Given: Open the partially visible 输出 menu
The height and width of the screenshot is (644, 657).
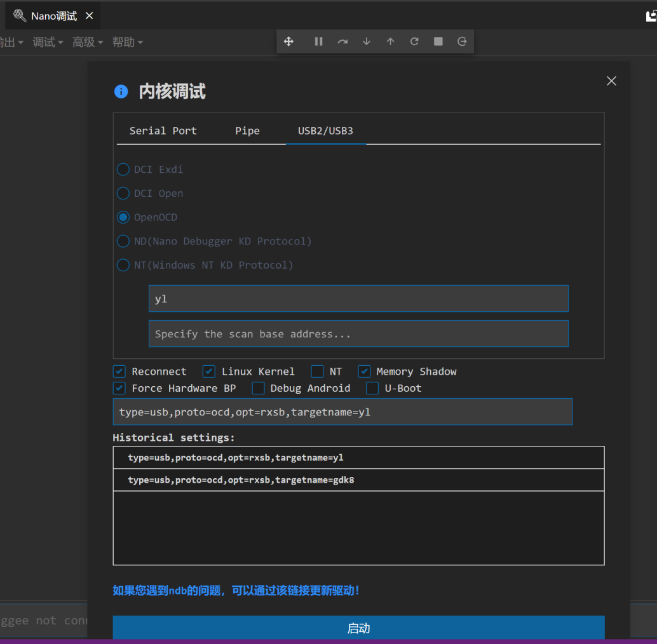Looking at the screenshot, I should click(11, 42).
